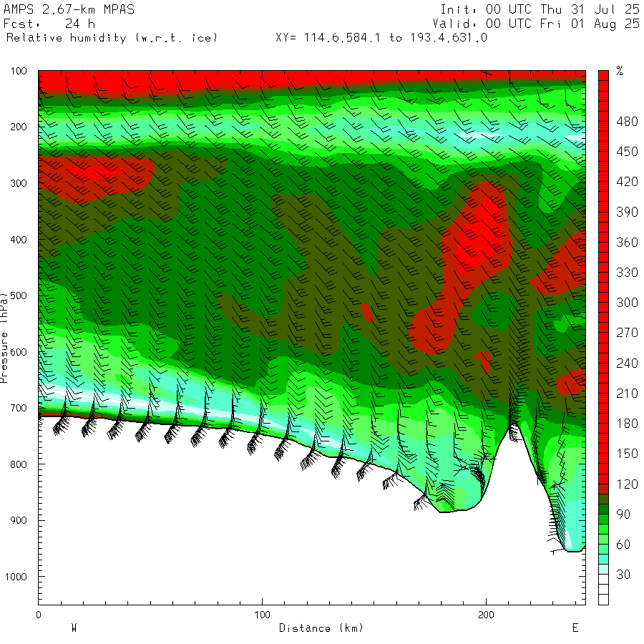Click the 'Valid: 00 UTC Fri 01 Aug 25' text

[536, 24]
